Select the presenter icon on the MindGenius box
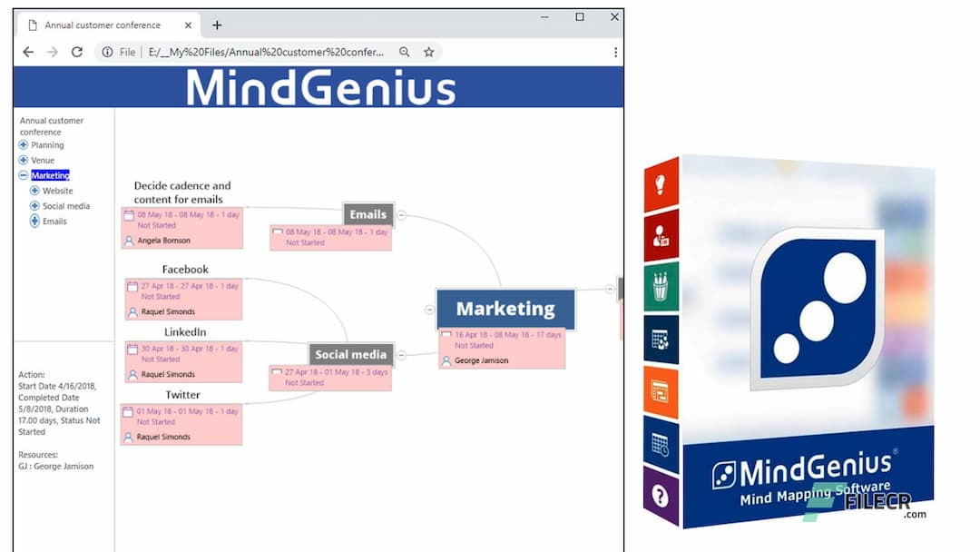980x552 pixels. tap(660, 232)
